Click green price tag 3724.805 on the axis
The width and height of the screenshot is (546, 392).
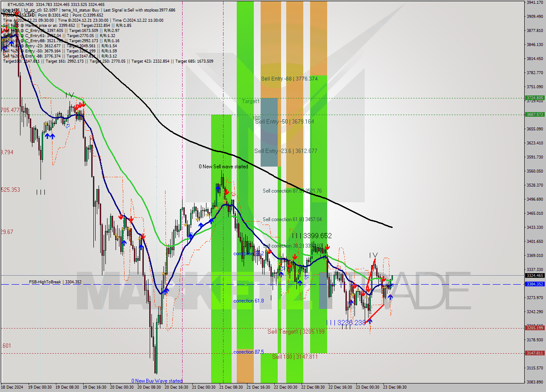pos(535,98)
